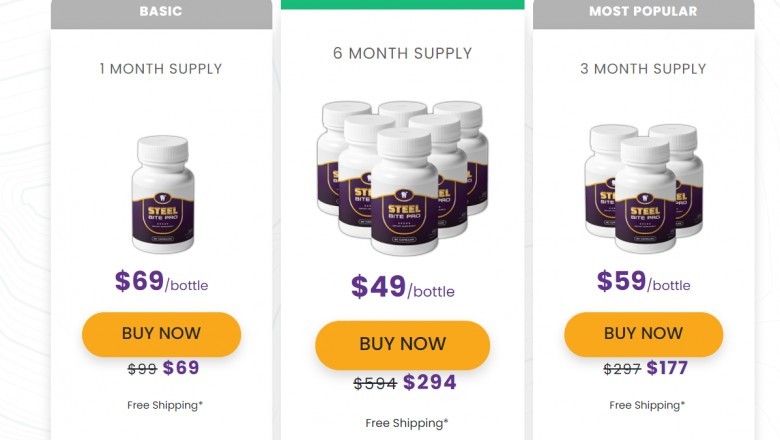Click the 1 Month Supply heading
Screen dimensions: 780x440
point(161,69)
